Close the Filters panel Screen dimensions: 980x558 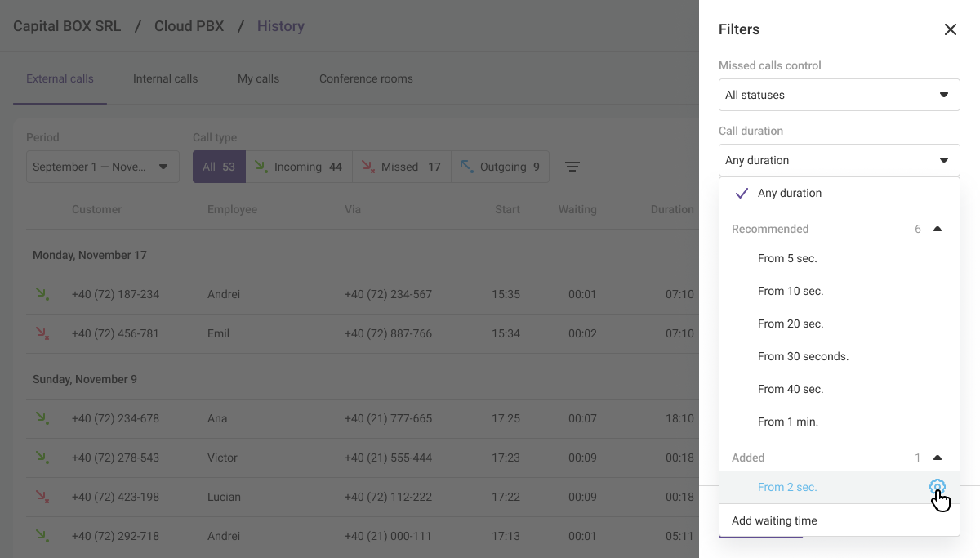tap(950, 29)
